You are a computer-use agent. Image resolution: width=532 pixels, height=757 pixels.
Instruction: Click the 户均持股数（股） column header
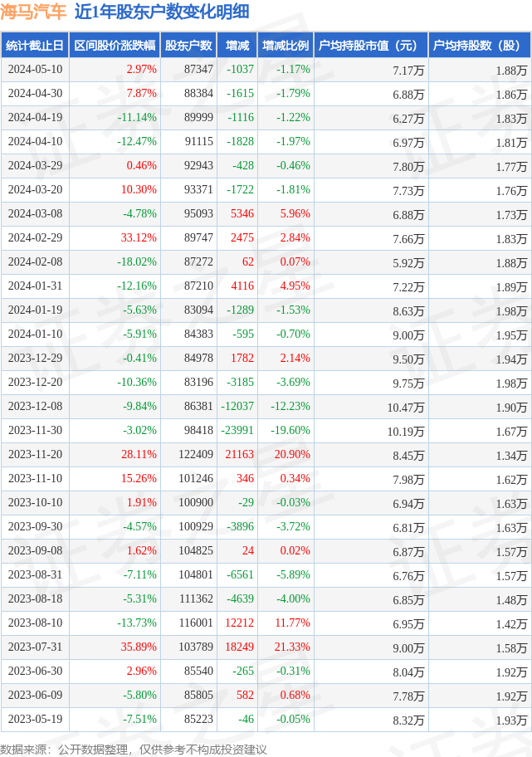[x=479, y=46]
